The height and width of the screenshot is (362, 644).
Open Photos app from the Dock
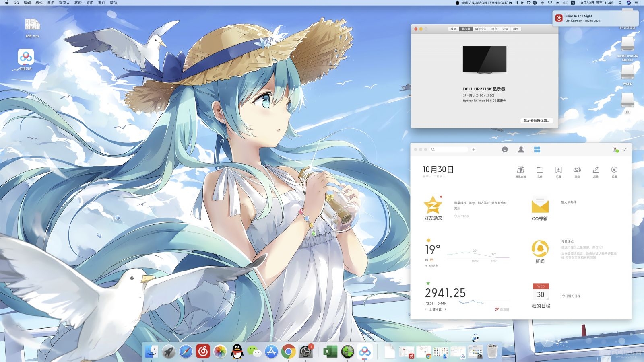(220, 352)
